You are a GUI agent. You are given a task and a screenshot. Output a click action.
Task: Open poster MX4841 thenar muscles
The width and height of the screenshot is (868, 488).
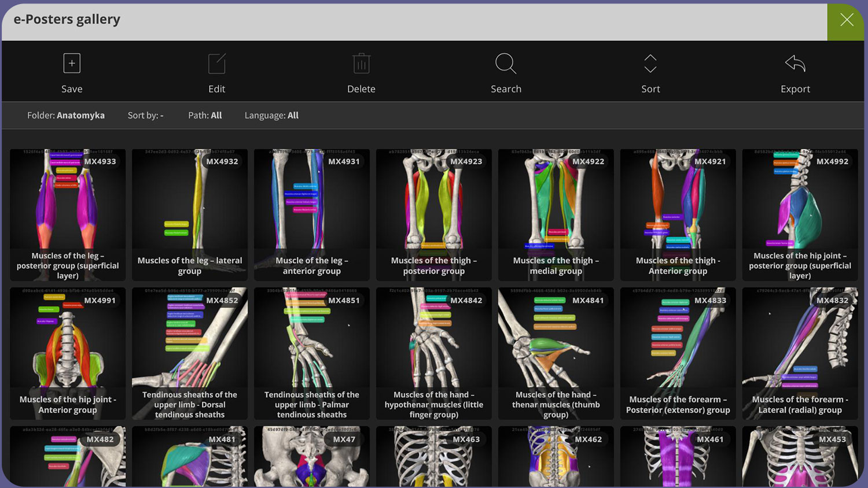(x=556, y=354)
